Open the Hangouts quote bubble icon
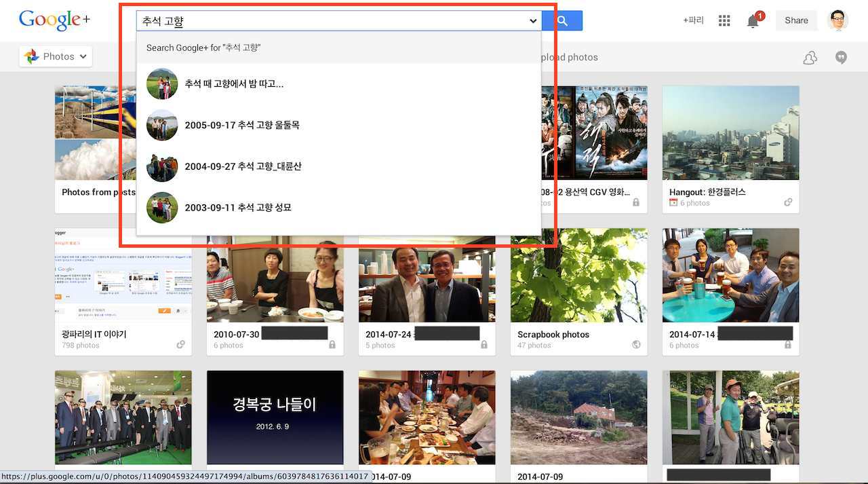 click(841, 58)
